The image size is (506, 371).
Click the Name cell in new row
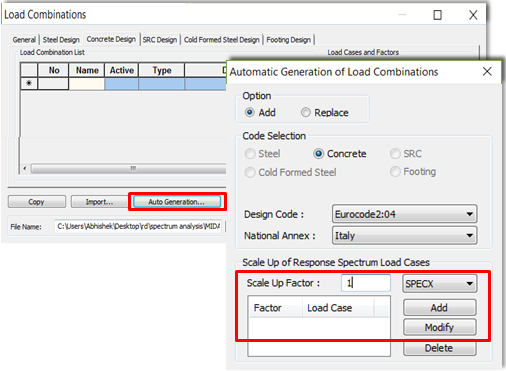click(x=87, y=83)
